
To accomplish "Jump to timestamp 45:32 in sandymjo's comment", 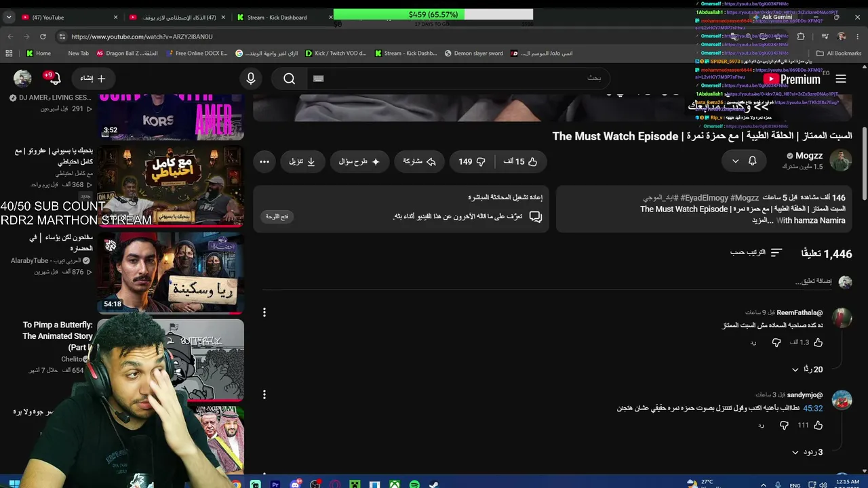I will pos(812,409).
